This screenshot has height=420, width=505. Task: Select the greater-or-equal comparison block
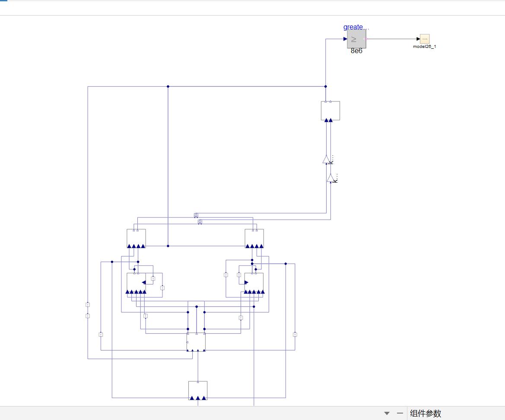(356, 39)
